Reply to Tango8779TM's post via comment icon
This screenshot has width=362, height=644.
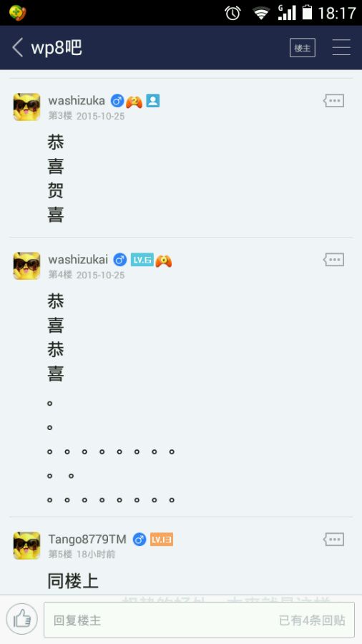[333, 540]
